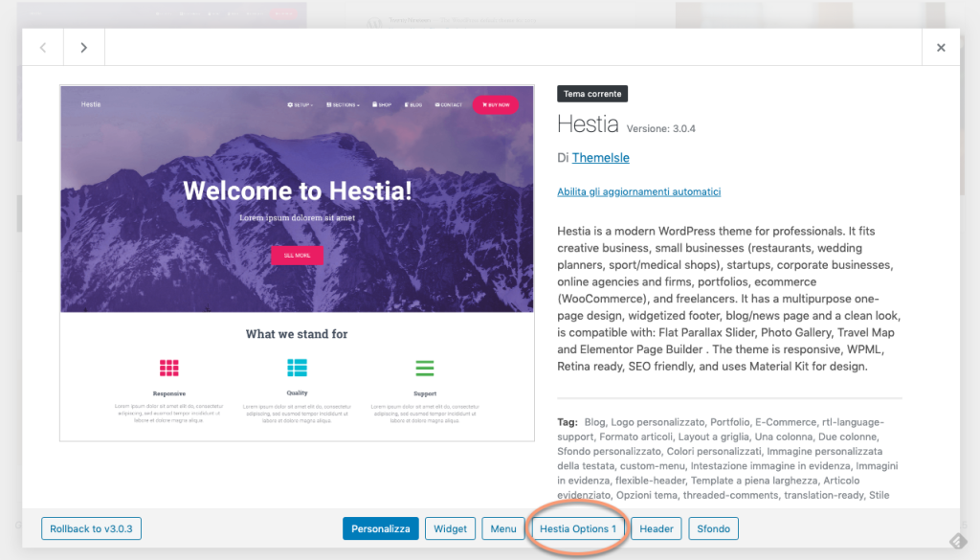
Task: Click SHOP in the preview navigation
Action: click(382, 105)
